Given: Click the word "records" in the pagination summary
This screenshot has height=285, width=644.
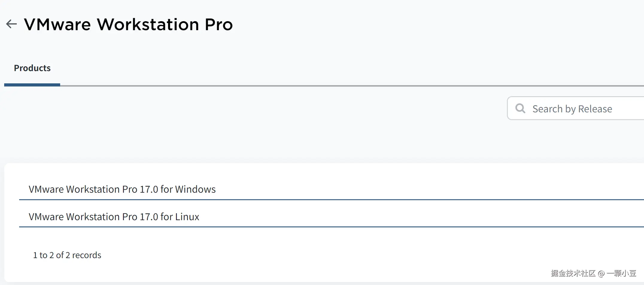Looking at the screenshot, I should [x=86, y=255].
